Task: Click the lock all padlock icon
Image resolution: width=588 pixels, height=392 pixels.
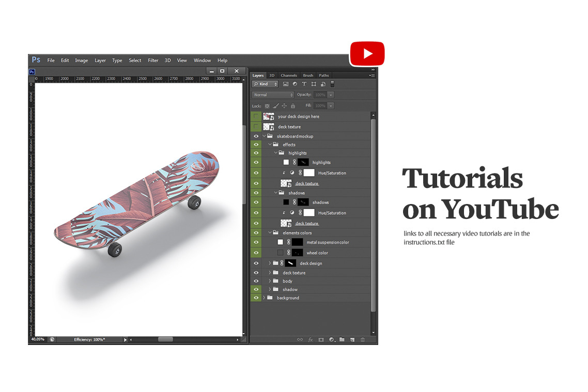Action: (x=293, y=106)
